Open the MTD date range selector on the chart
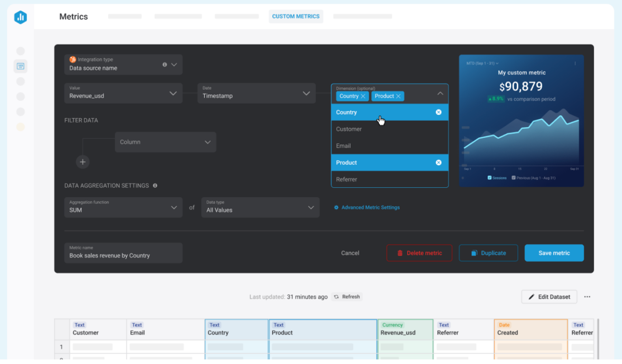The image size is (622, 364). coord(482,63)
